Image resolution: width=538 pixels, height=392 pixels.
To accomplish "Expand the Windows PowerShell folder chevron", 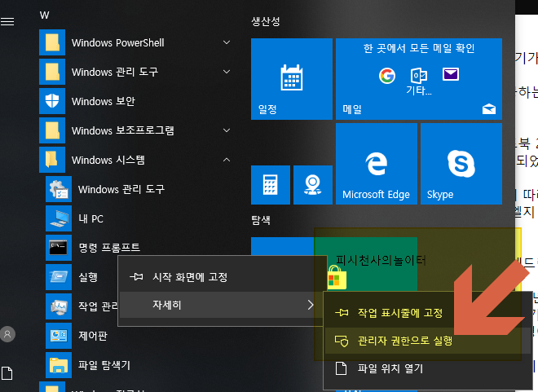I will (227, 42).
